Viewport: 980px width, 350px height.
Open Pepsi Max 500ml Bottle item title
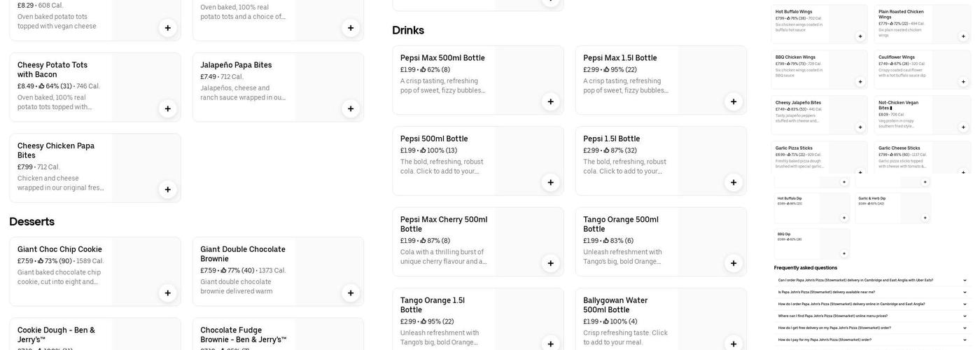pos(442,58)
